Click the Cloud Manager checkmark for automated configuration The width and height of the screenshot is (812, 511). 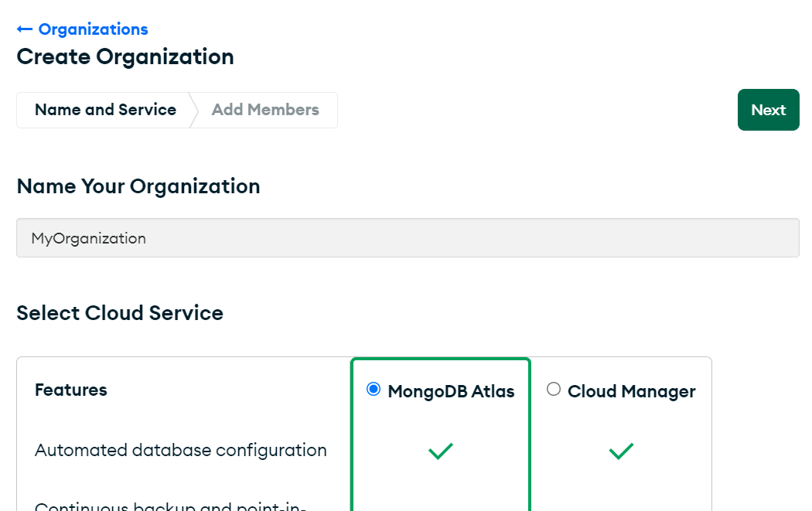tap(621, 451)
